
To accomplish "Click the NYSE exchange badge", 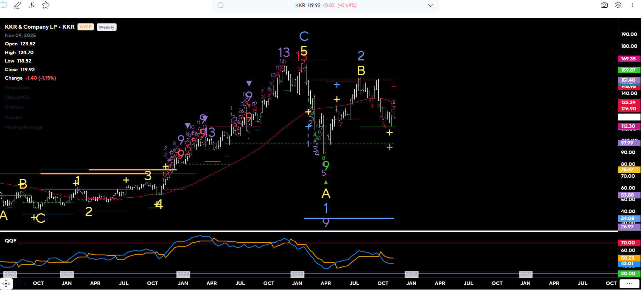I will click(86, 27).
